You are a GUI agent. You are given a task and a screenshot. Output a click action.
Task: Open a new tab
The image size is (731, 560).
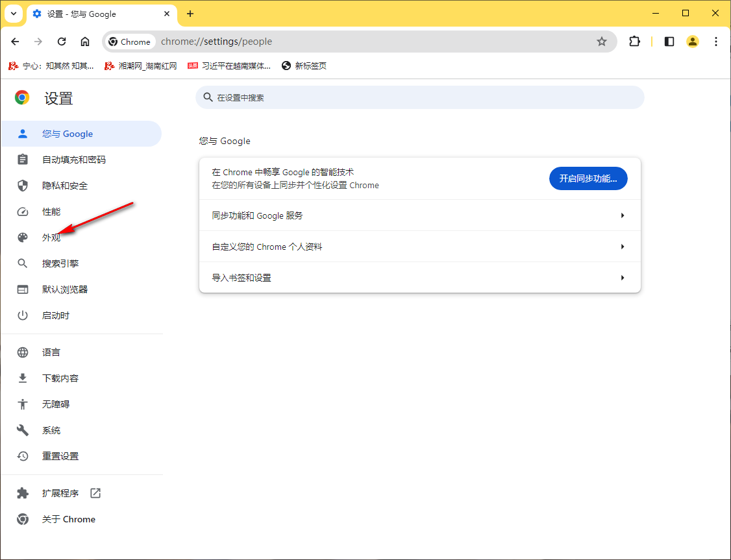point(190,14)
